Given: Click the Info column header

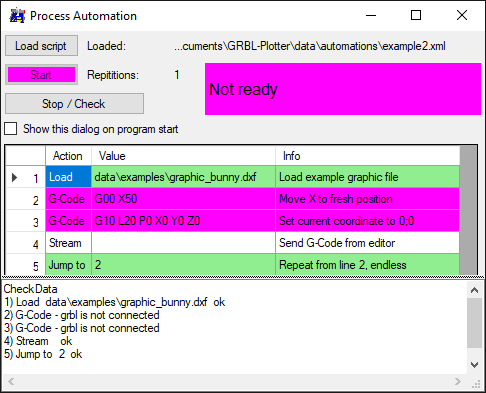Looking at the screenshot, I should [367, 156].
